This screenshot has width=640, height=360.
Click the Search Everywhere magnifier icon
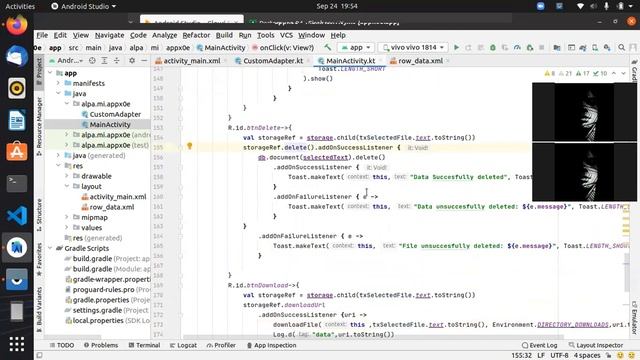pyautogui.click(x=621, y=47)
